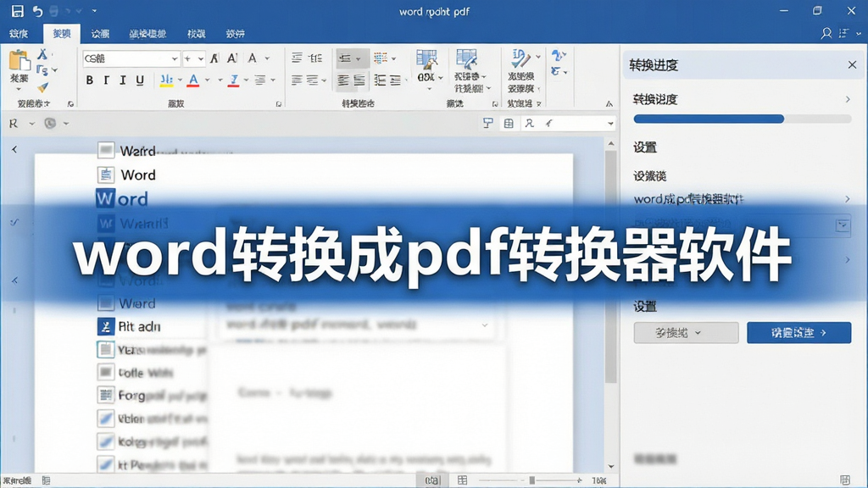
Task: Click the R icon in the toolbar below the ribbon
Action: click(14, 124)
